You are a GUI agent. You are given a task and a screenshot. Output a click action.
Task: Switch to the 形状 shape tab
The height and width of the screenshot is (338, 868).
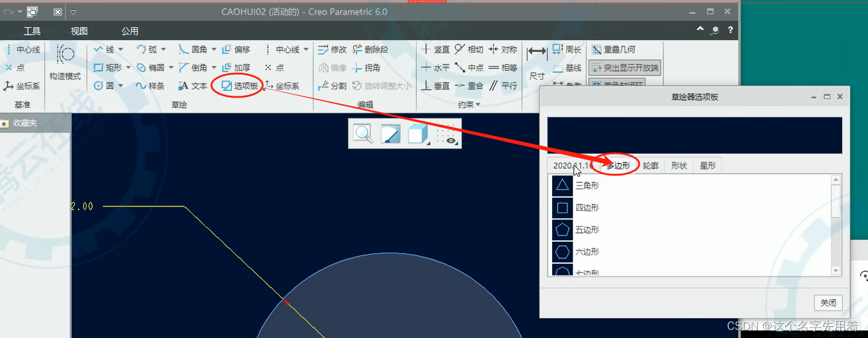[679, 166]
